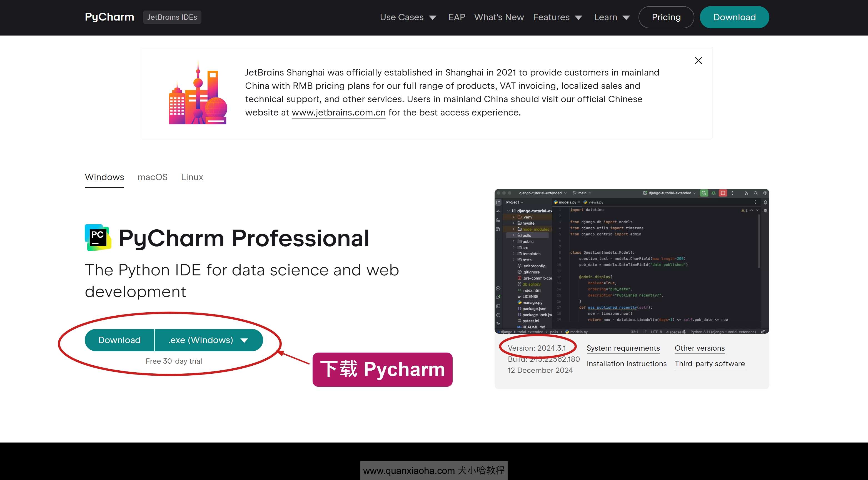Click the JetBrains IDEs badge icon
The height and width of the screenshot is (480, 868).
pos(171,17)
